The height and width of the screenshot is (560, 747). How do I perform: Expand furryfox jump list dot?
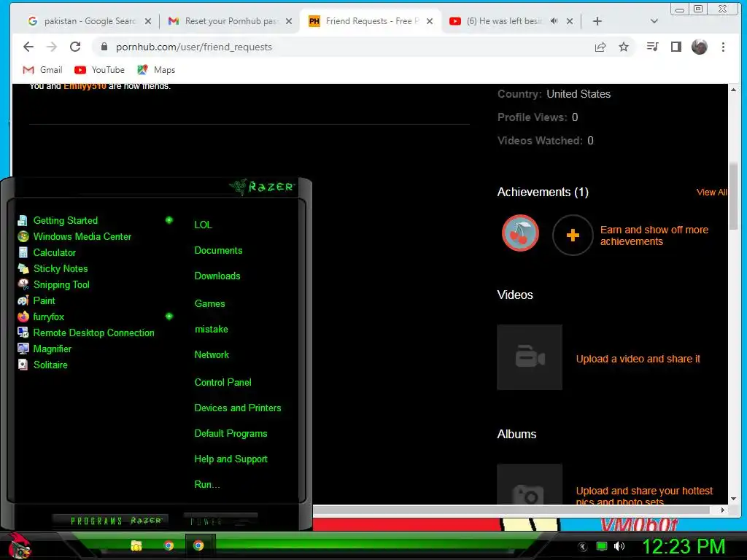169,316
